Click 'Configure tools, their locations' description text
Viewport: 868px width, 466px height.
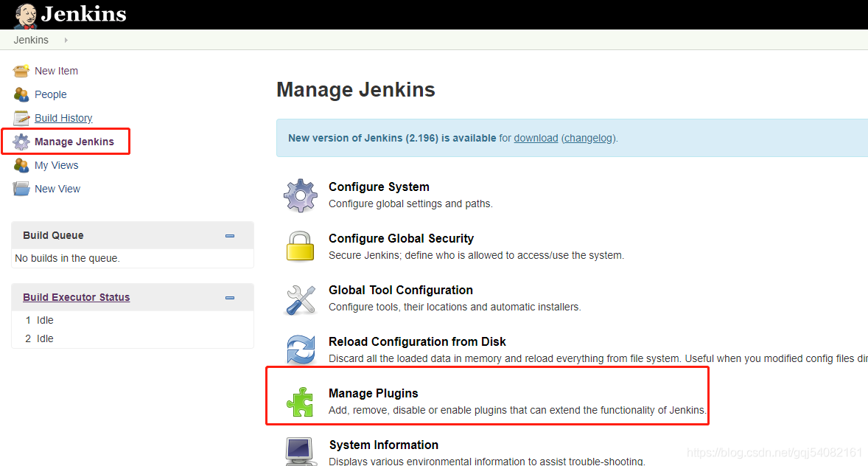[x=455, y=307]
